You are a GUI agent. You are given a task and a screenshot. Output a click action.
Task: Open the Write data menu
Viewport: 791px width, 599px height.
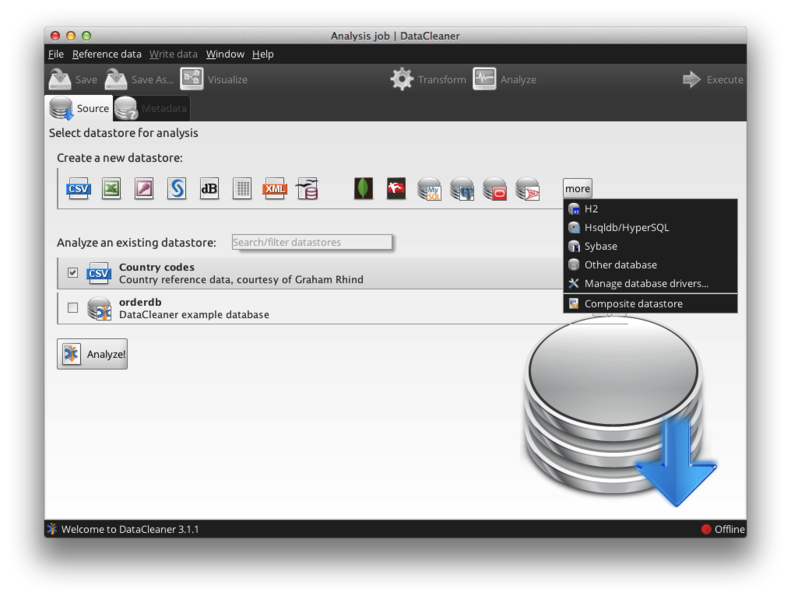[173, 54]
